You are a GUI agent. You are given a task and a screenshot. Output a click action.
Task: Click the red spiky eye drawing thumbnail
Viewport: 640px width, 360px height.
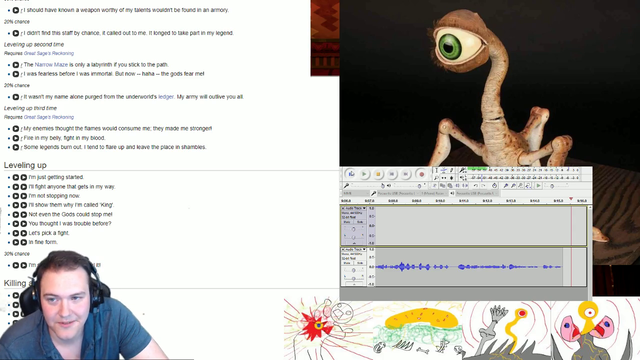click(x=328, y=329)
